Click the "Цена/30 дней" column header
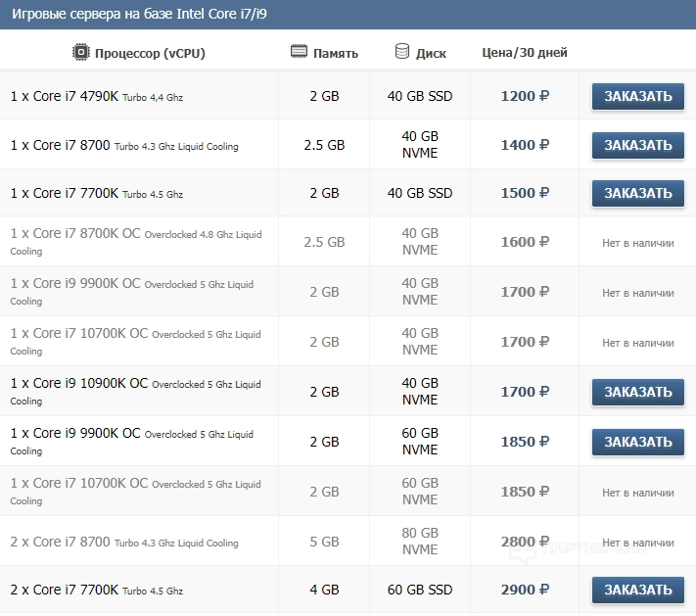 525,53
